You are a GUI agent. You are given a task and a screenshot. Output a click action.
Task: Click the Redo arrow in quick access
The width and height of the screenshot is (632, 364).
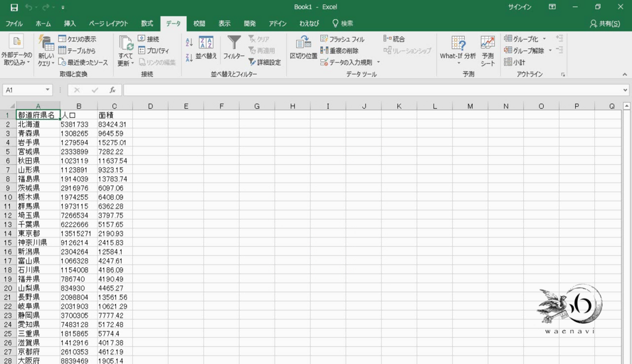tap(46, 7)
